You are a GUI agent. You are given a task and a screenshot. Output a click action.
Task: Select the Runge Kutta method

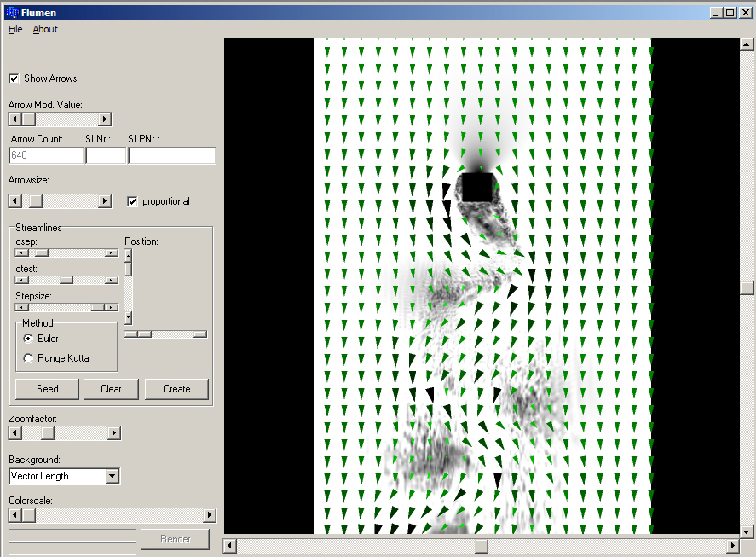click(29, 358)
